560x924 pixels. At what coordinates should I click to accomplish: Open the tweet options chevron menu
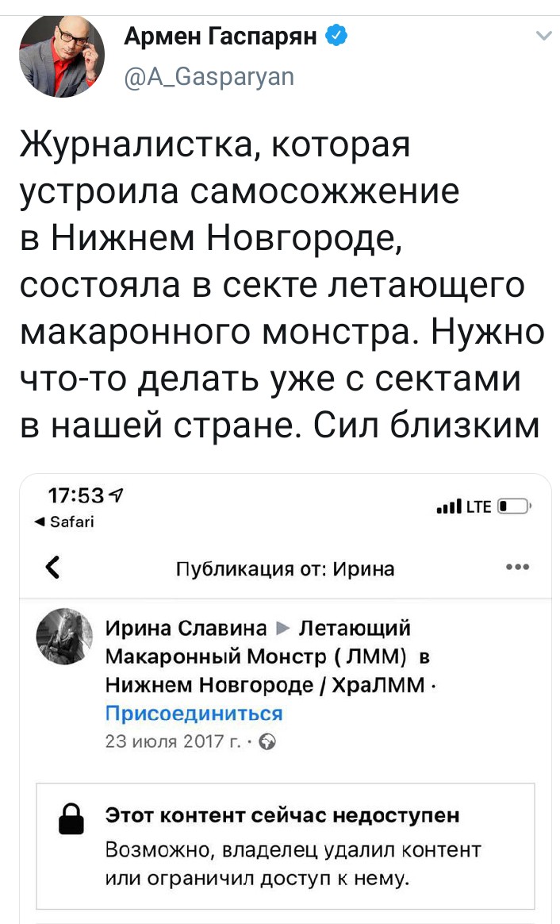[543, 36]
